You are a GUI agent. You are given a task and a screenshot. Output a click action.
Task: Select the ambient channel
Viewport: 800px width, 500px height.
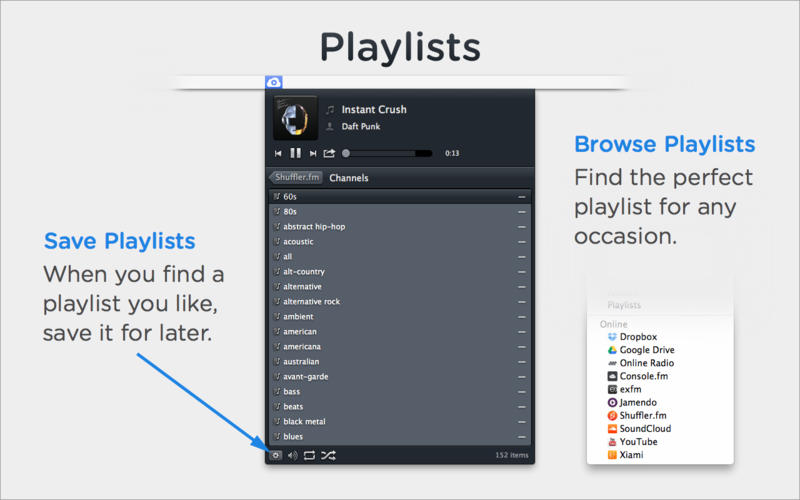point(400,316)
